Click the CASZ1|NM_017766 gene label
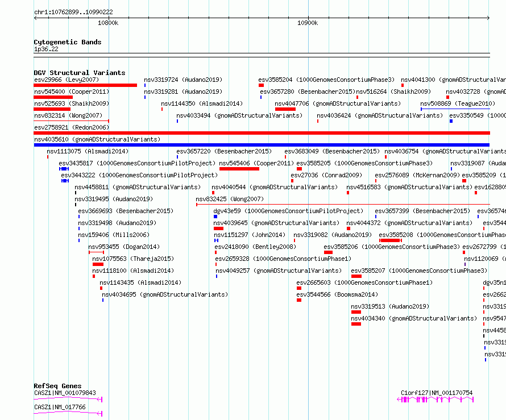506x420 pixels. point(60,407)
